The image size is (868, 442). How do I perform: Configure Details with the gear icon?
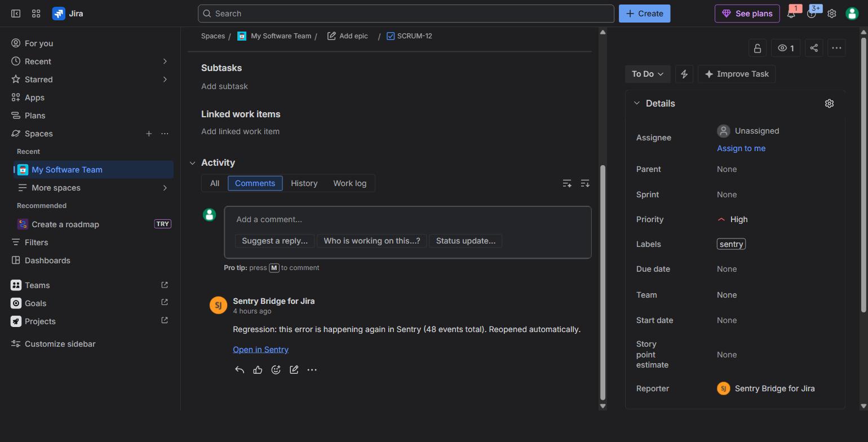[x=829, y=103]
